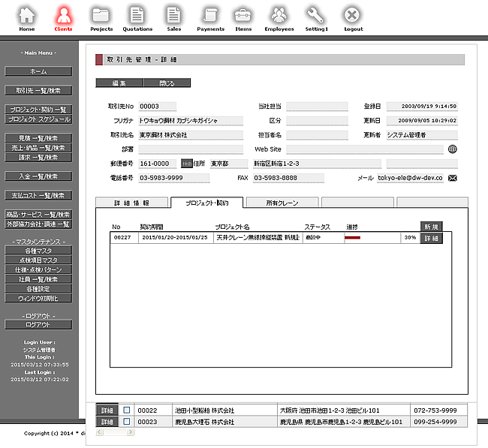The width and height of the screenshot is (488, 448).
Task: Open 各種設定 in sidebar
Action: (38, 289)
